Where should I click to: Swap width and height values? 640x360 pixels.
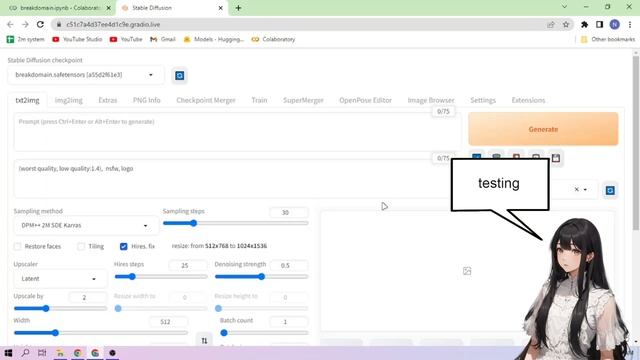click(x=204, y=340)
